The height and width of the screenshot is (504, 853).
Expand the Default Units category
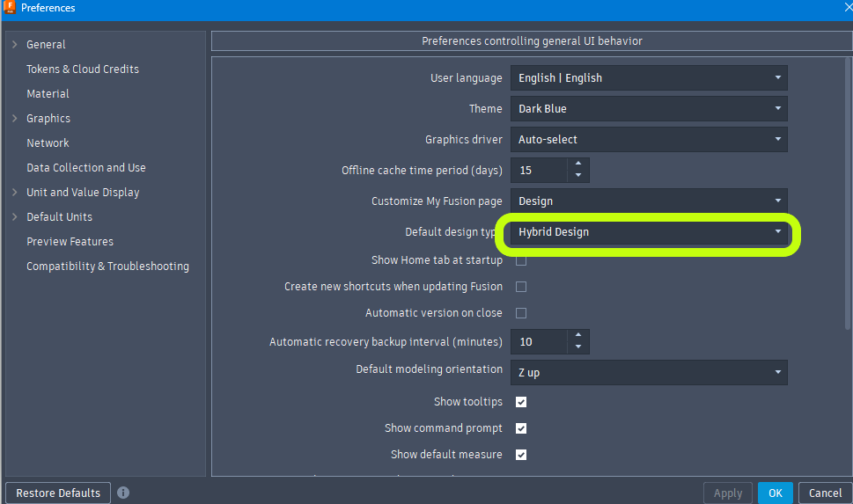point(15,217)
